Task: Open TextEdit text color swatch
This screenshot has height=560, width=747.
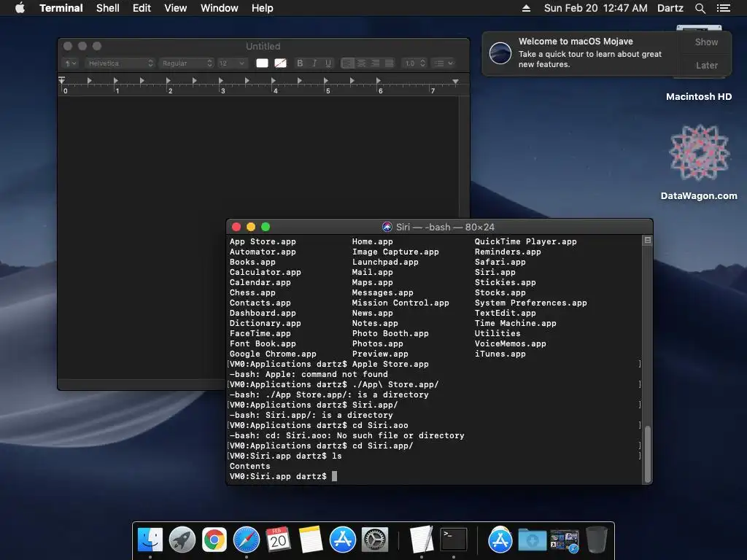Action: coord(262,63)
